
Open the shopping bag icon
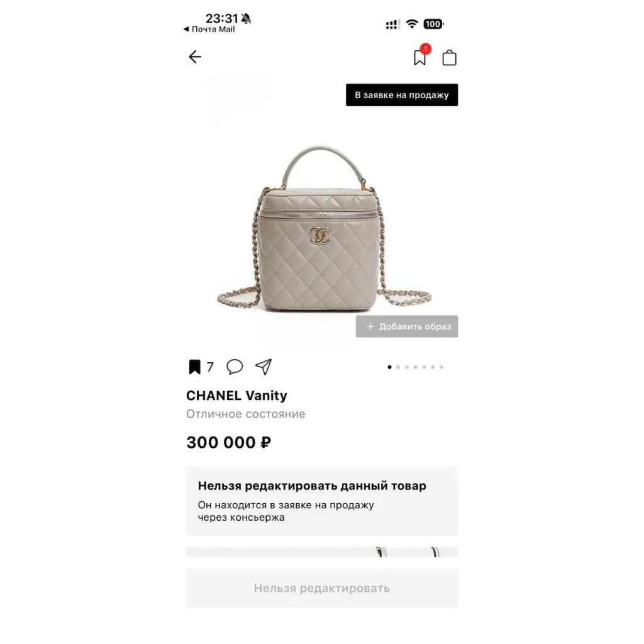coord(449,57)
